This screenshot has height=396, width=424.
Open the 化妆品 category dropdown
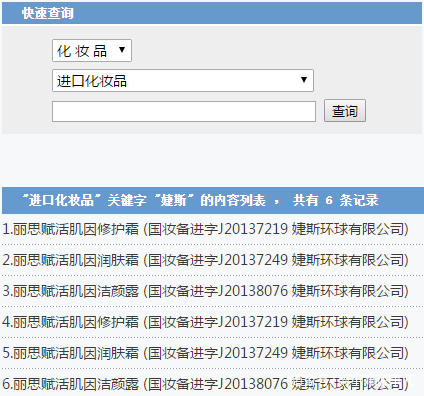pyautogui.click(x=92, y=51)
